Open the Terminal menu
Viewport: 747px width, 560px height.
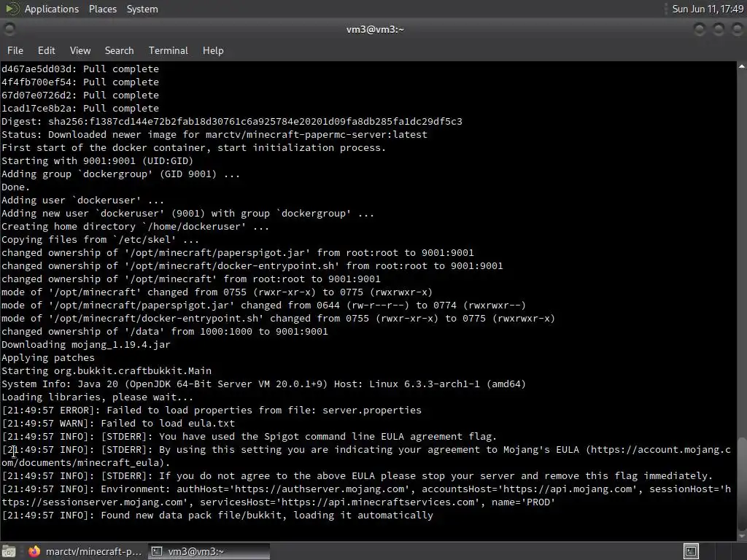coord(169,50)
